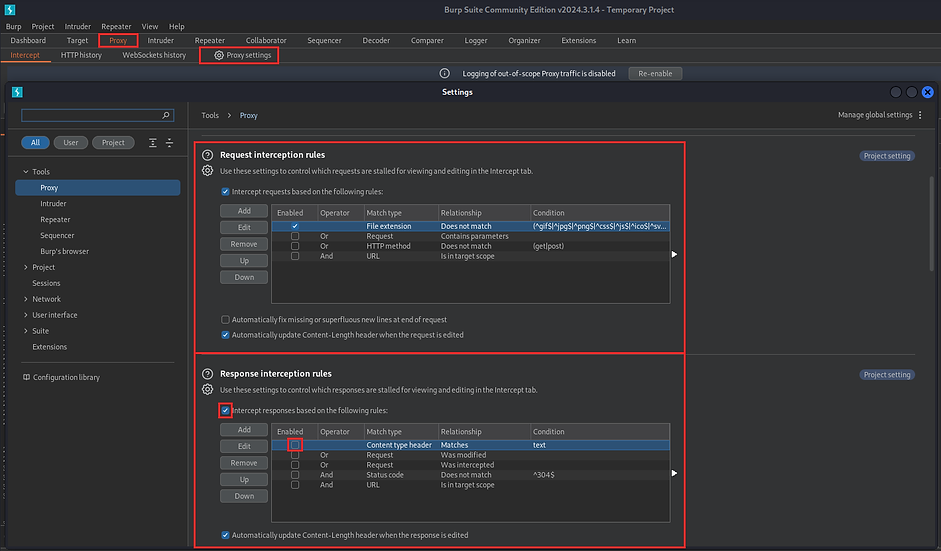This screenshot has height=551, width=941.
Task: Toggle update Content-Length when request edited
Action: point(225,335)
